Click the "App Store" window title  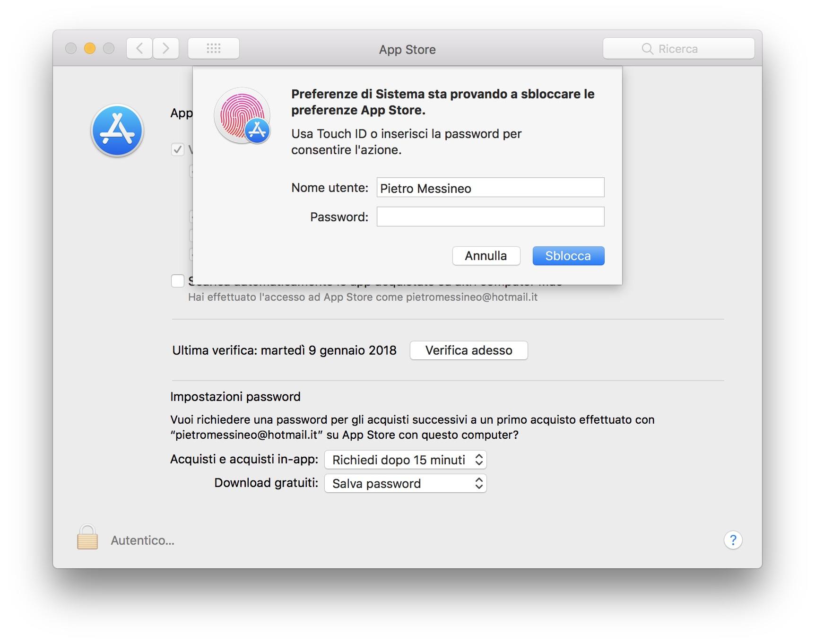pos(407,49)
